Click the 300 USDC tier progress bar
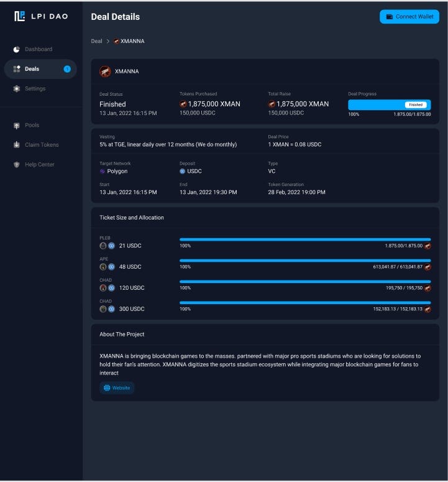448x482 pixels. pyautogui.click(x=305, y=303)
